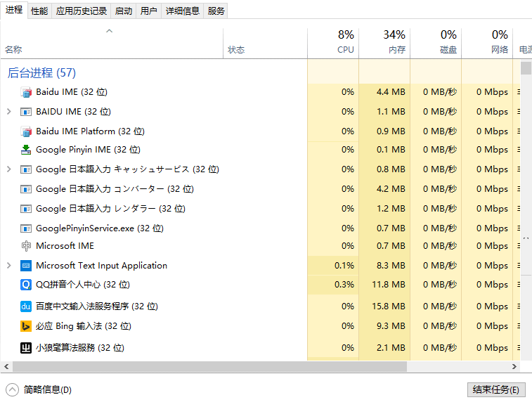
Task: Sort processes by the CPU column header
Action: 333,43
